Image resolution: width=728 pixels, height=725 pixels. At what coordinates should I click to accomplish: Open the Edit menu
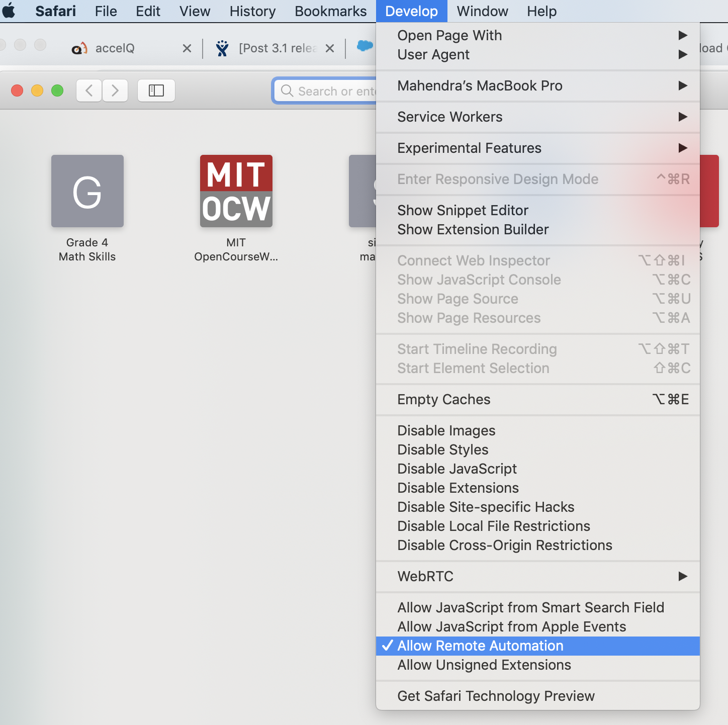coord(148,11)
